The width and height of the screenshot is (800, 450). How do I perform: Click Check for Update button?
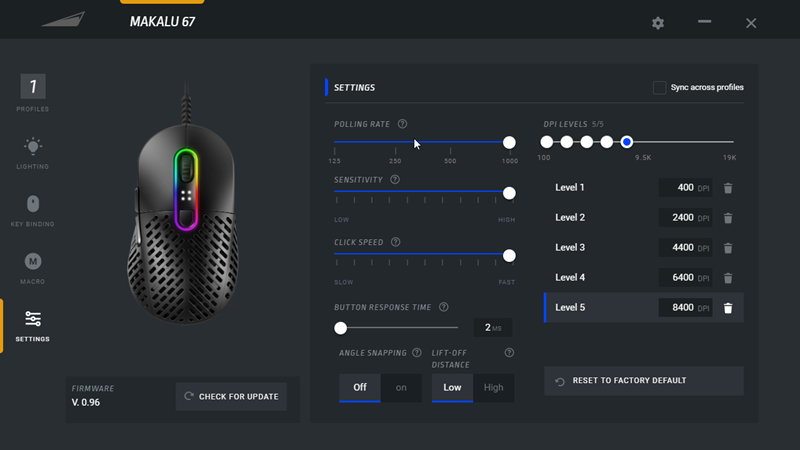click(231, 397)
